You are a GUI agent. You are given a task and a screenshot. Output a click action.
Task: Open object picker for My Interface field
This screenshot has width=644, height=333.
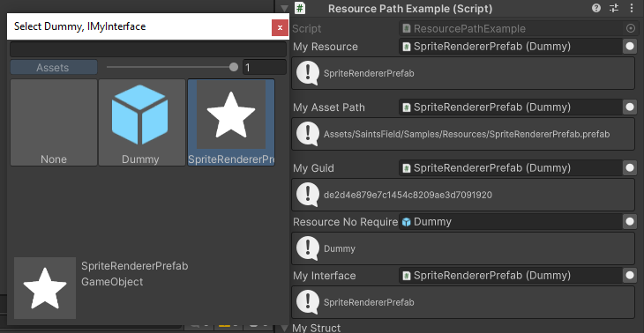pyautogui.click(x=630, y=275)
